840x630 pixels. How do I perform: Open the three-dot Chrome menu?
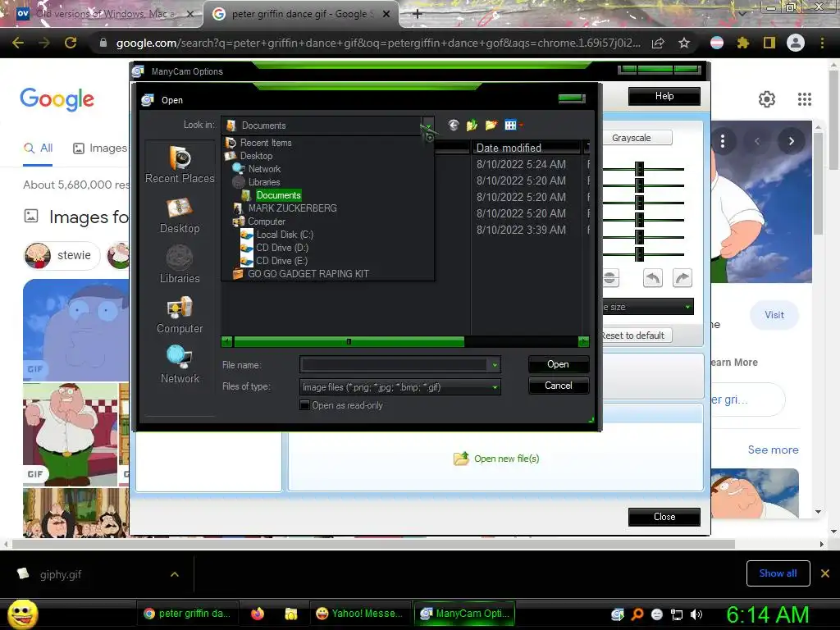[822, 43]
